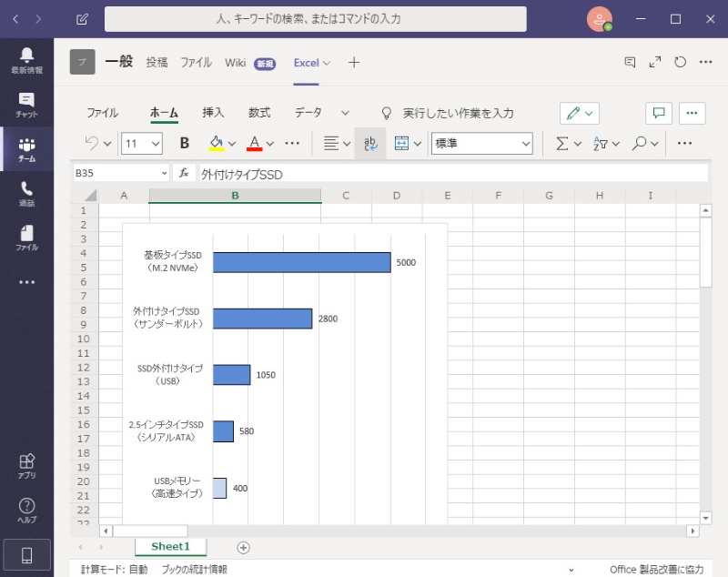Add a new sheet with plus button
Image resolution: width=728 pixels, height=577 pixels.
click(243, 547)
